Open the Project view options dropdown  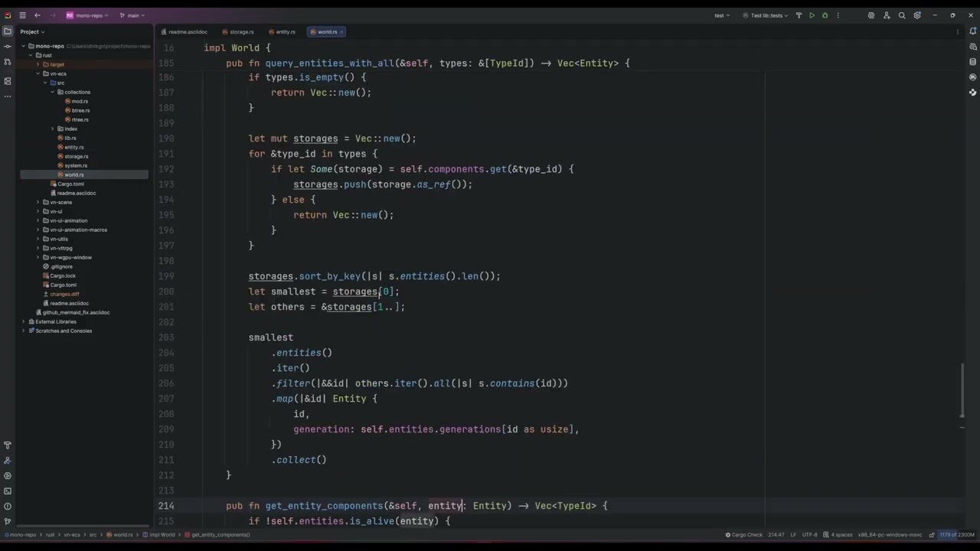pos(32,31)
